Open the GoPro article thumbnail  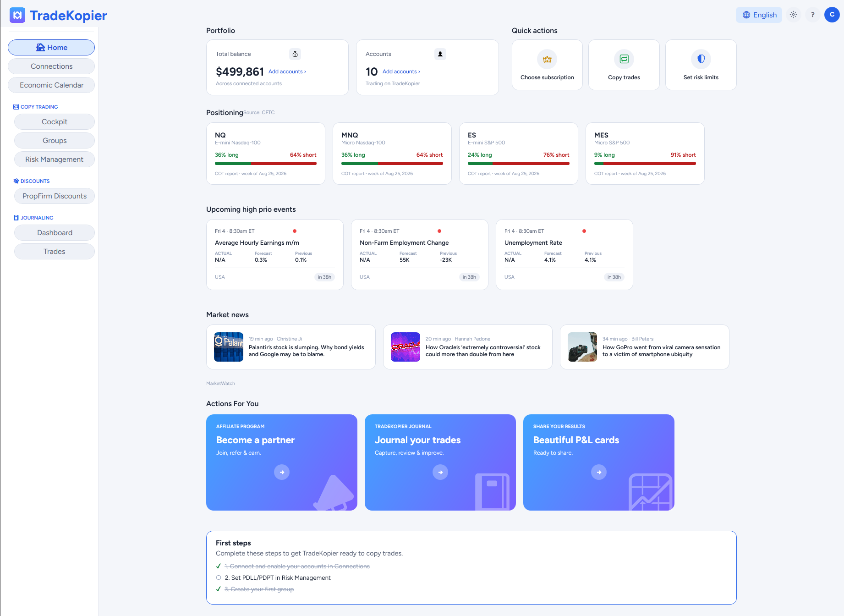click(582, 347)
